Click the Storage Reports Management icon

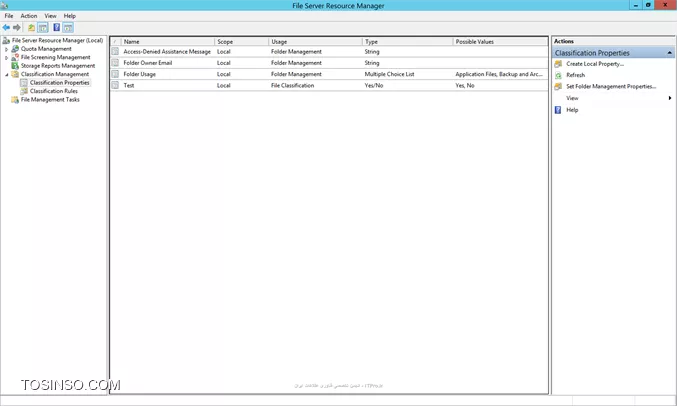click(15, 66)
